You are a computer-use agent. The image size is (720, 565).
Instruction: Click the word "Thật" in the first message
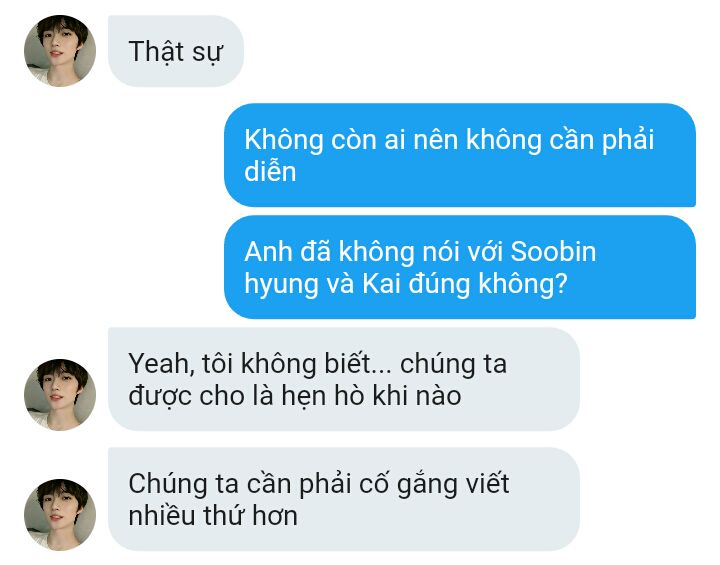(156, 51)
